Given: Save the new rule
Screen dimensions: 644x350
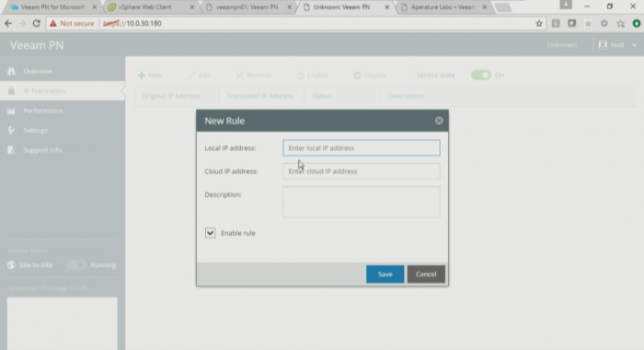Looking at the screenshot, I should (385, 274).
